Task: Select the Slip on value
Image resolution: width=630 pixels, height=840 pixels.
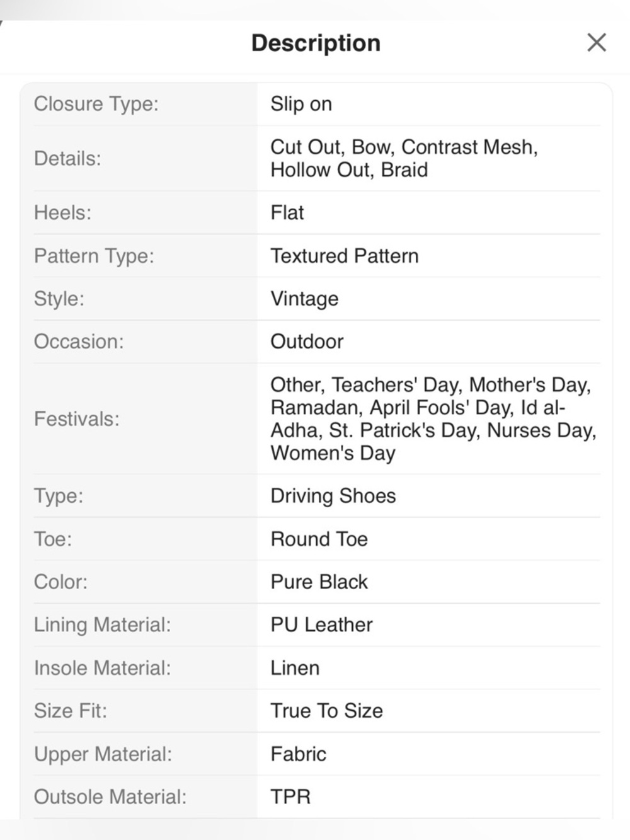Action: click(x=301, y=104)
